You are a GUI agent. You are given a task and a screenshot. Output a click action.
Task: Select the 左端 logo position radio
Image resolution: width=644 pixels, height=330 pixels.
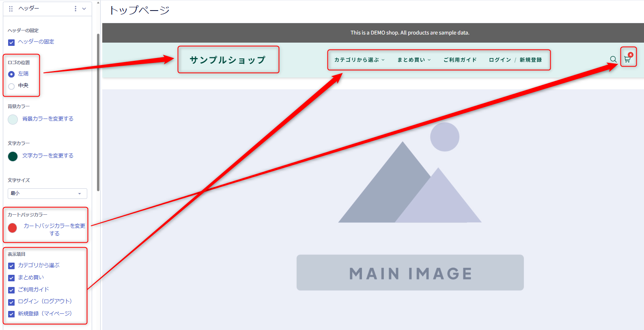[x=11, y=74]
